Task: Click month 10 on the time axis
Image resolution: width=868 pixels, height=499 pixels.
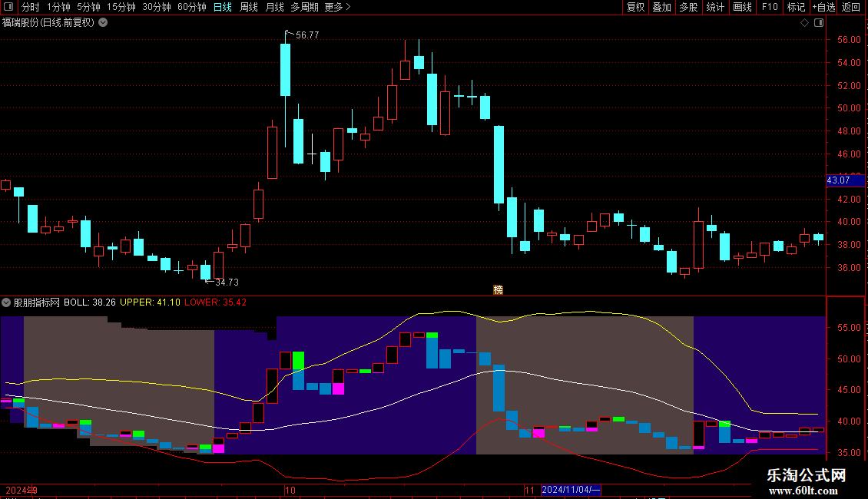Action: click(290, 490)
